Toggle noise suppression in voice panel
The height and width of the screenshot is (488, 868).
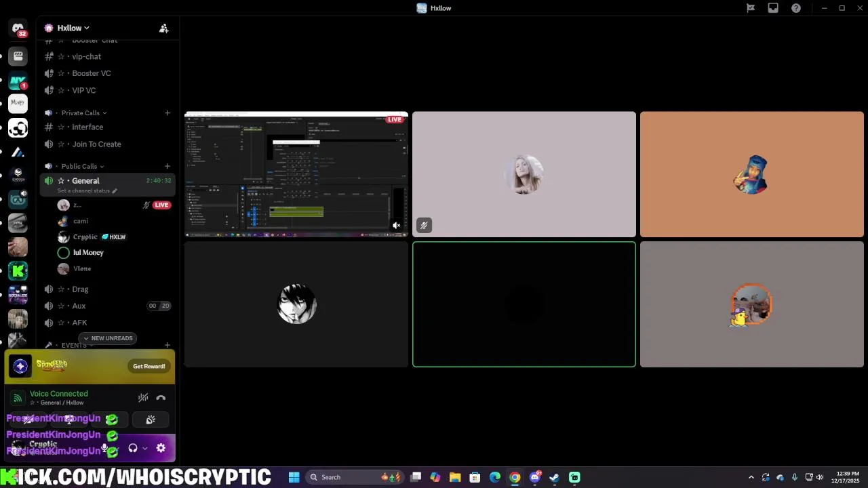coord(143,398)
